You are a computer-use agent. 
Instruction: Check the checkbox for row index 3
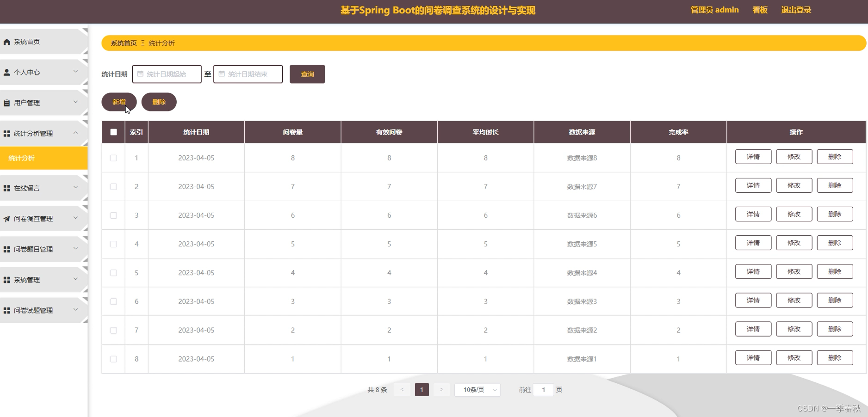click(113, 215)
